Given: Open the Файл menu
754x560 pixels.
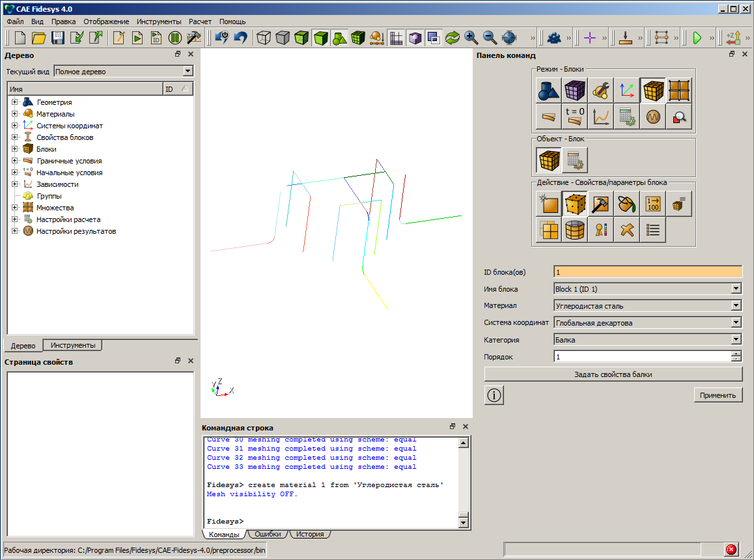Looking at the screenshot, I should tap(15, 21).
